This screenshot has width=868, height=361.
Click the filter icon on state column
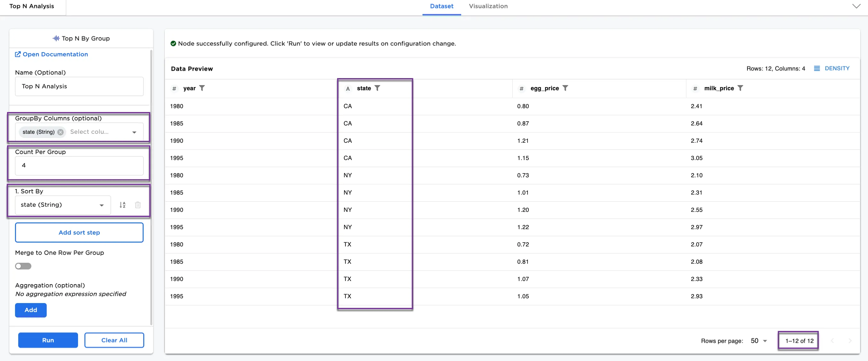coord(377,88)
